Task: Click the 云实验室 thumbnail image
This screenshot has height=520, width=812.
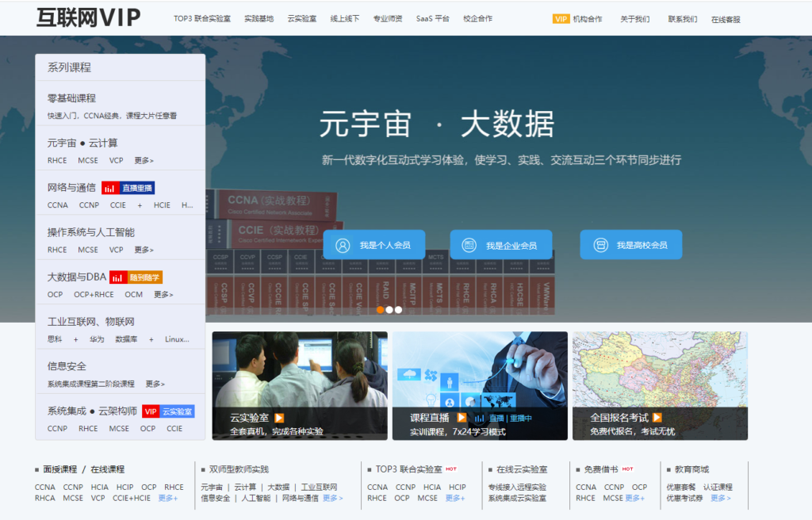Action: click(300, 373)
